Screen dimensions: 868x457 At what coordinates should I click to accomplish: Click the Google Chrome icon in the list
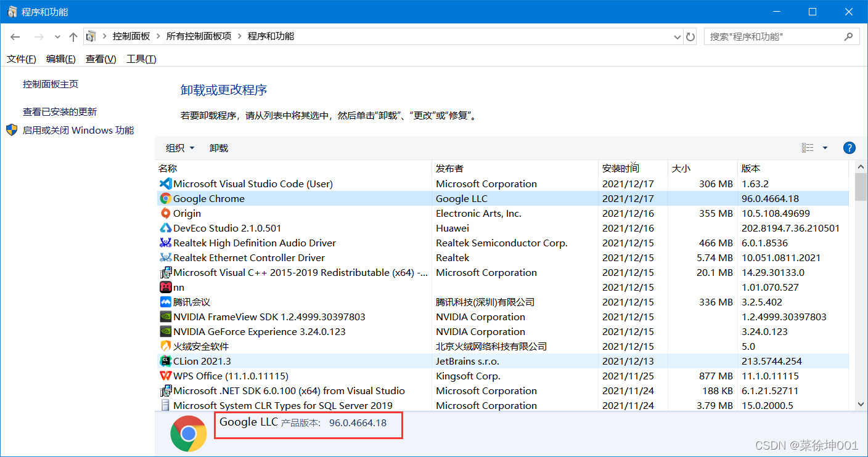[165, 198]
